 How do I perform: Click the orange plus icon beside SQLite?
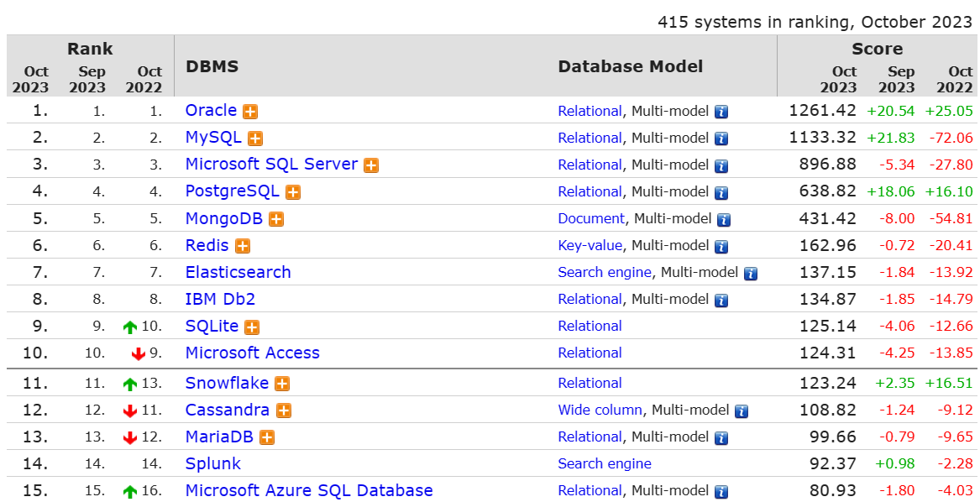point(252,327)
